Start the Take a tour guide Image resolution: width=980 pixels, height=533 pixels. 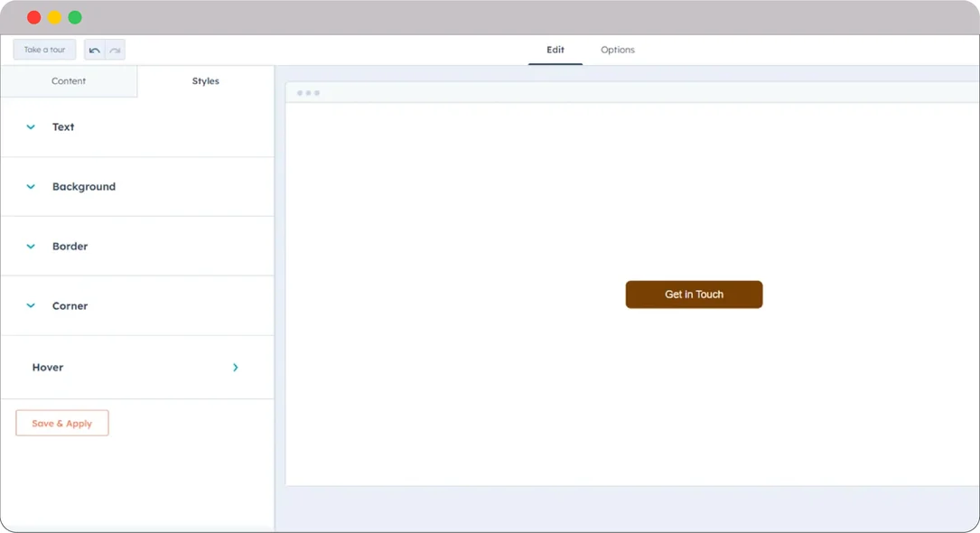pyautogui.click(x=43, y=50)
